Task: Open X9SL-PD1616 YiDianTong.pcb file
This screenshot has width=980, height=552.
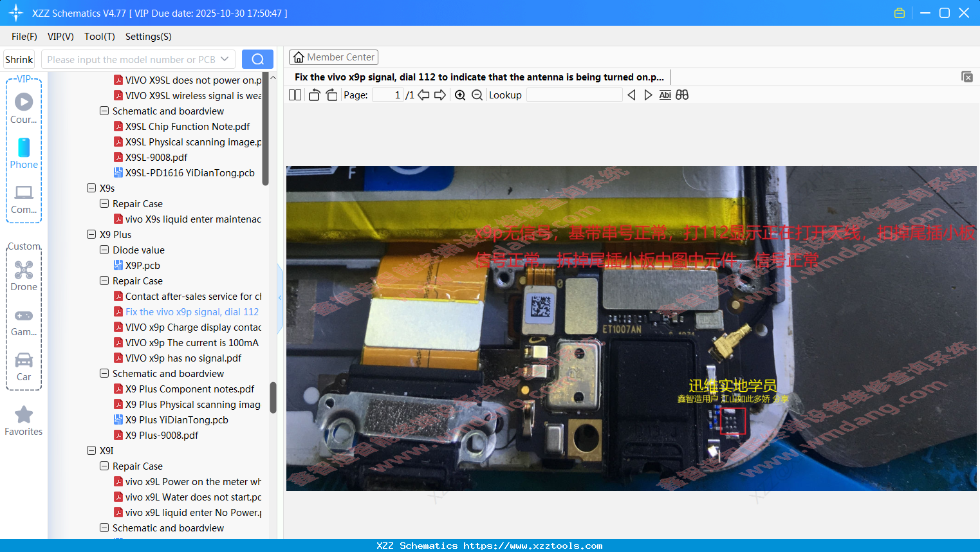Action: click(190, 172)
